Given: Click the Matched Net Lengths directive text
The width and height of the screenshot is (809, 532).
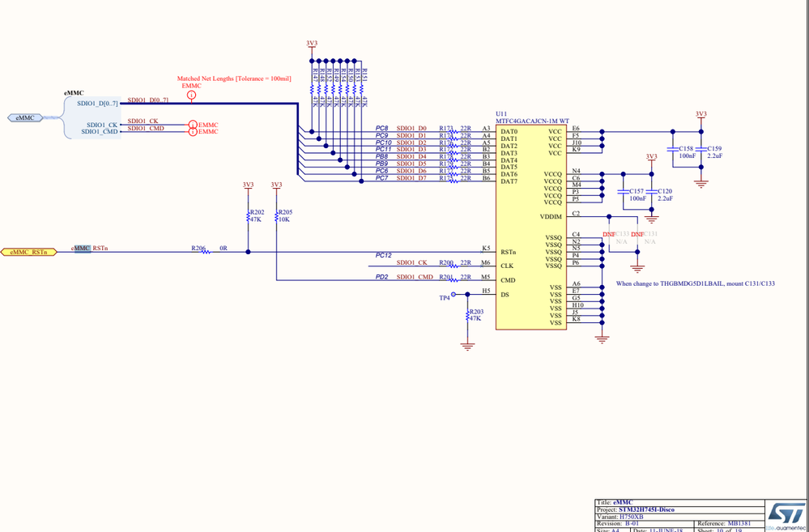Looking at the screenshot, I should coord(234,79).
